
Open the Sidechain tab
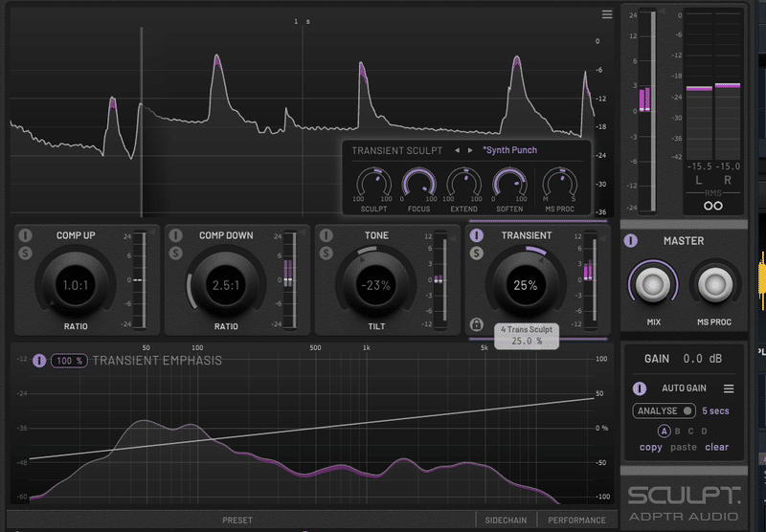coord(507,521)
